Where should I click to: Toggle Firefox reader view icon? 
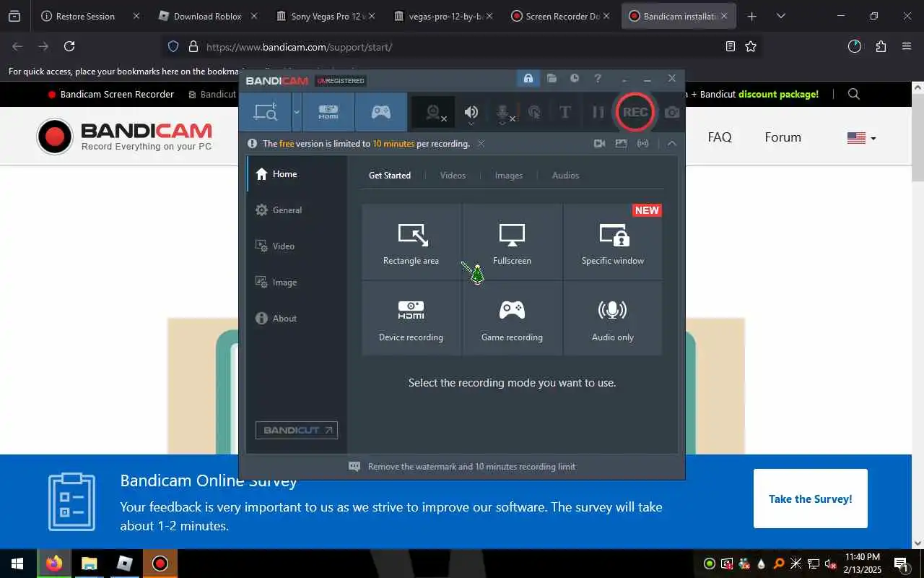[x=731, y=46]
